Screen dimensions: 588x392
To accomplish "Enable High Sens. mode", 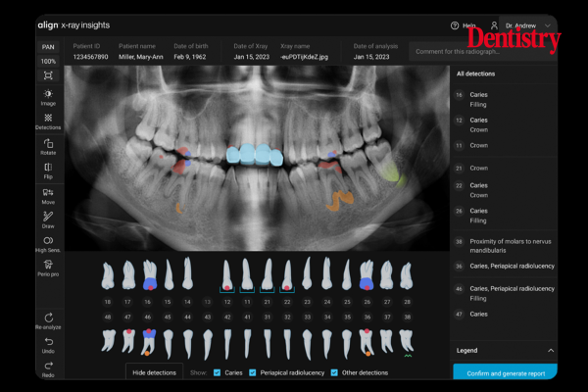I will click(48, 243).
